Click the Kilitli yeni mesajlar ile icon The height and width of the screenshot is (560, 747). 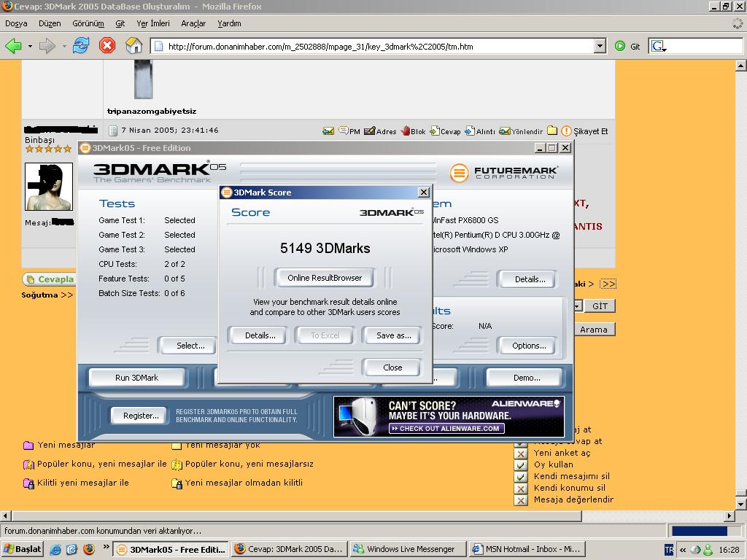pos(28,483)
